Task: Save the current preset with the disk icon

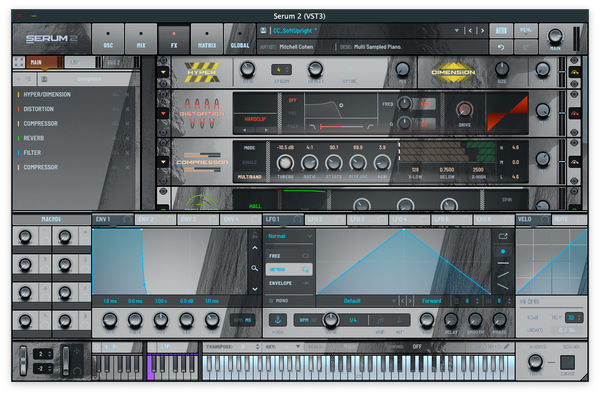Action: point(263,30)
